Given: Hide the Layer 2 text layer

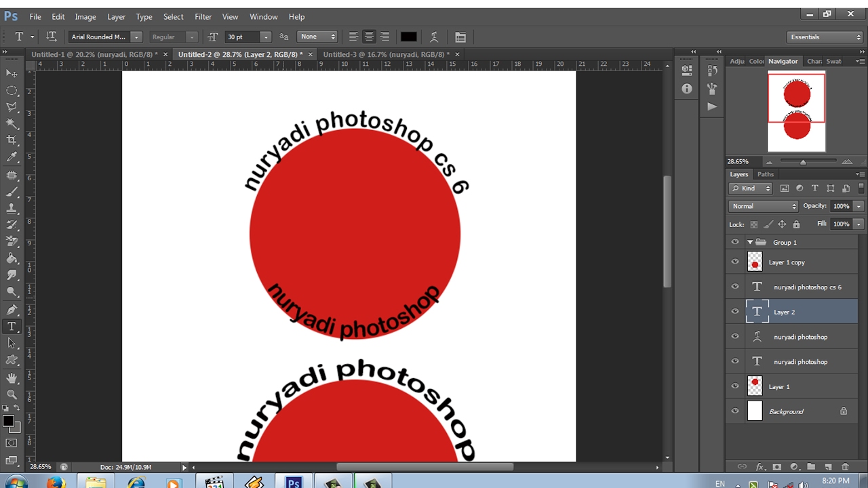Looking at the screenshot, I should (735, 312).
